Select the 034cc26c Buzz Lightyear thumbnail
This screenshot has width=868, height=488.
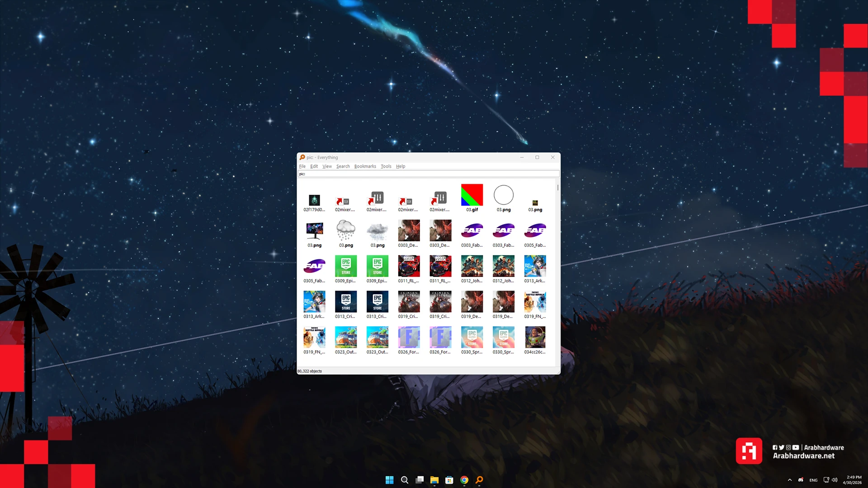[x=535, y=338]
